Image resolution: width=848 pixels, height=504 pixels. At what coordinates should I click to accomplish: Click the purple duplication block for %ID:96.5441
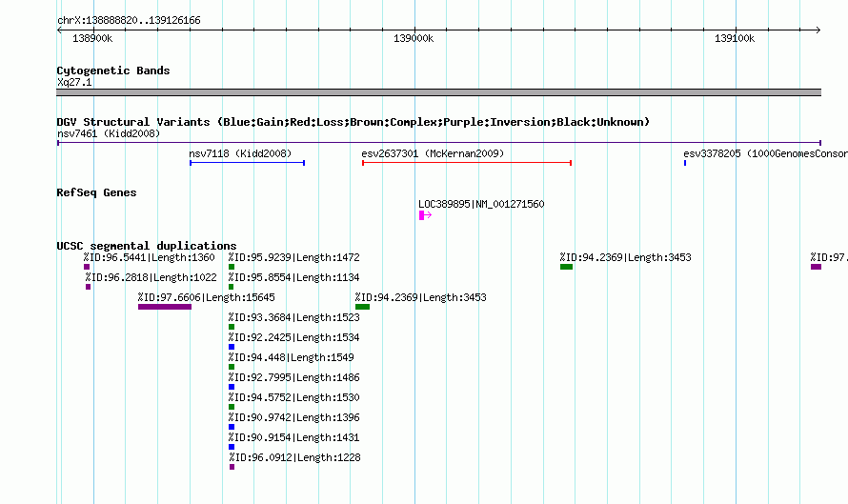coord(87,267)
